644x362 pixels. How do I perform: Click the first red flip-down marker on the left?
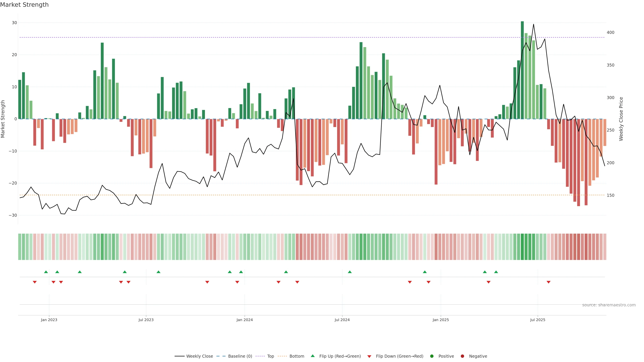coord(35,282)
